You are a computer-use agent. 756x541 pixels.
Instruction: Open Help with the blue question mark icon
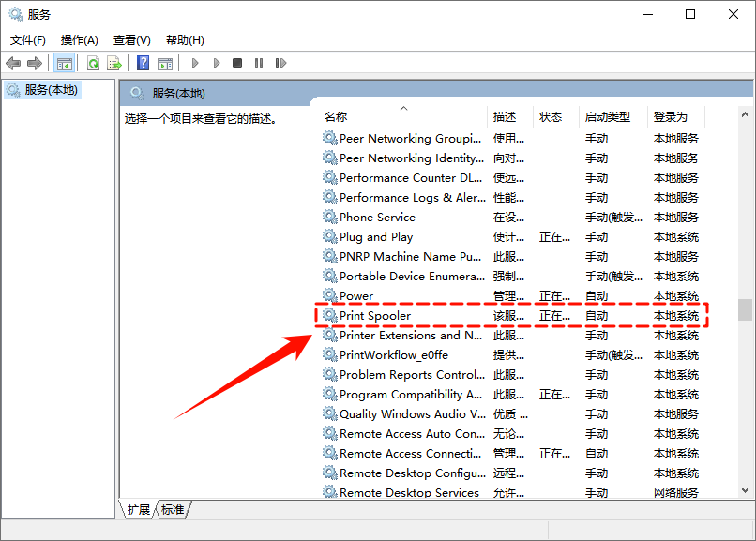pos(143,63)
